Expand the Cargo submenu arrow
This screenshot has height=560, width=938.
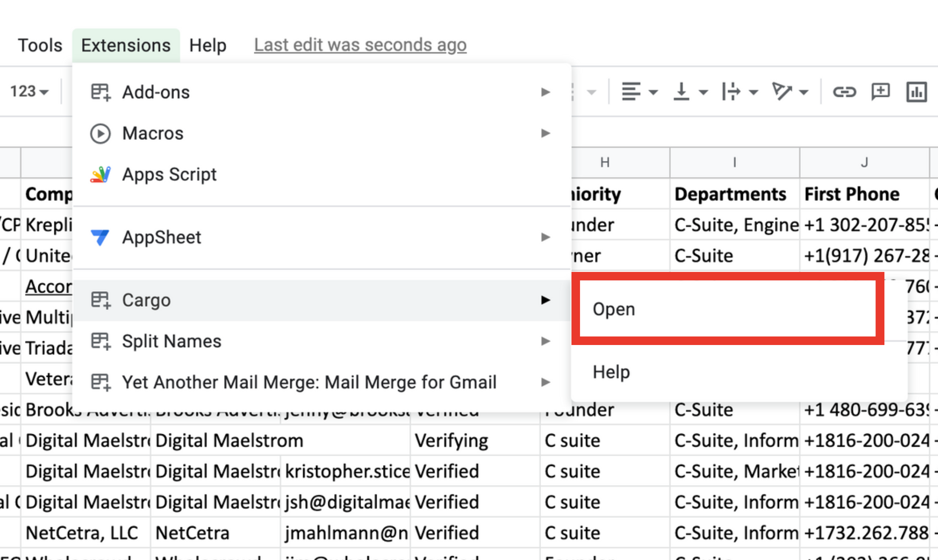pos(546,300)
